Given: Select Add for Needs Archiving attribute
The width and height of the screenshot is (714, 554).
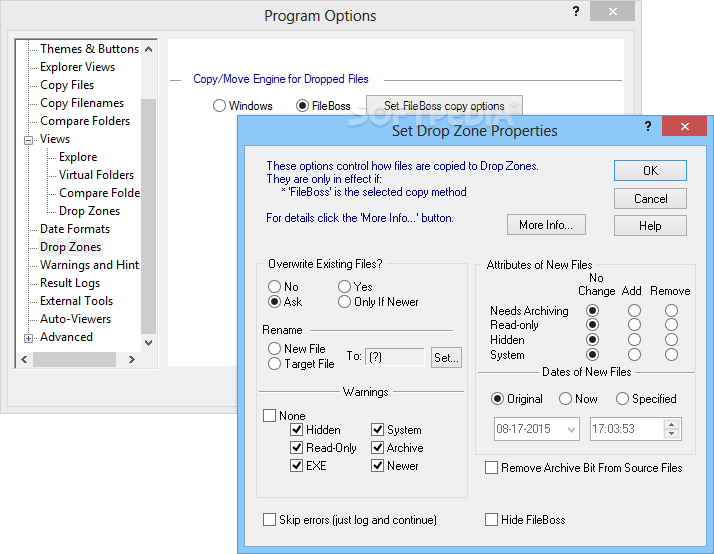Looking at the screenshot, I should [x=634, y=310].
